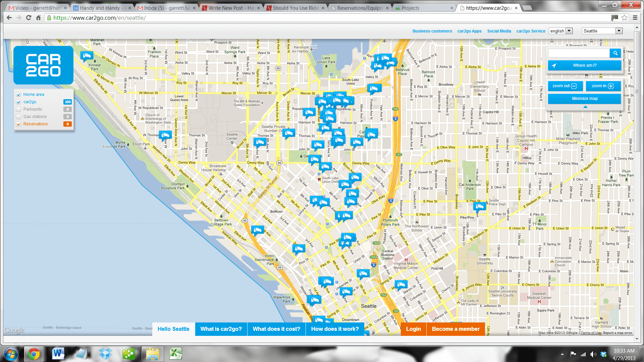Enable the Gas stations checkbox
644x362 pixels.
point(18,117)
